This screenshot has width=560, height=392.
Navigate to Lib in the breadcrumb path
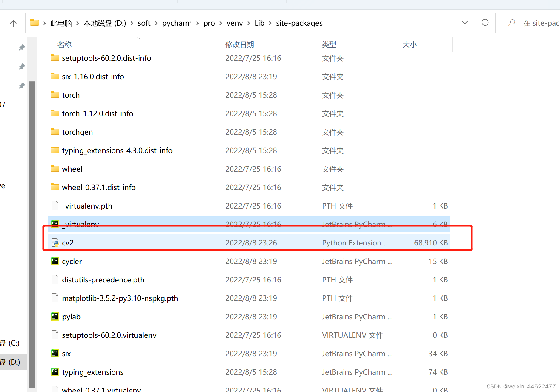[259, 23]
